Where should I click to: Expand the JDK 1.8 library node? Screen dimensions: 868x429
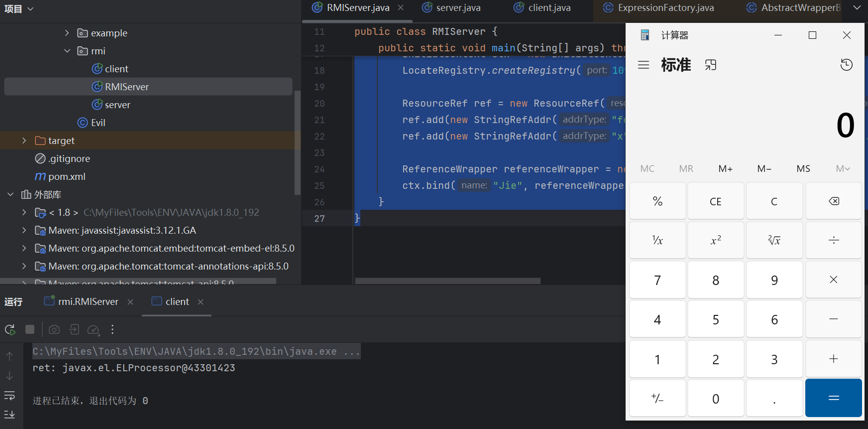pyautogui.click(x=24, y=212)
